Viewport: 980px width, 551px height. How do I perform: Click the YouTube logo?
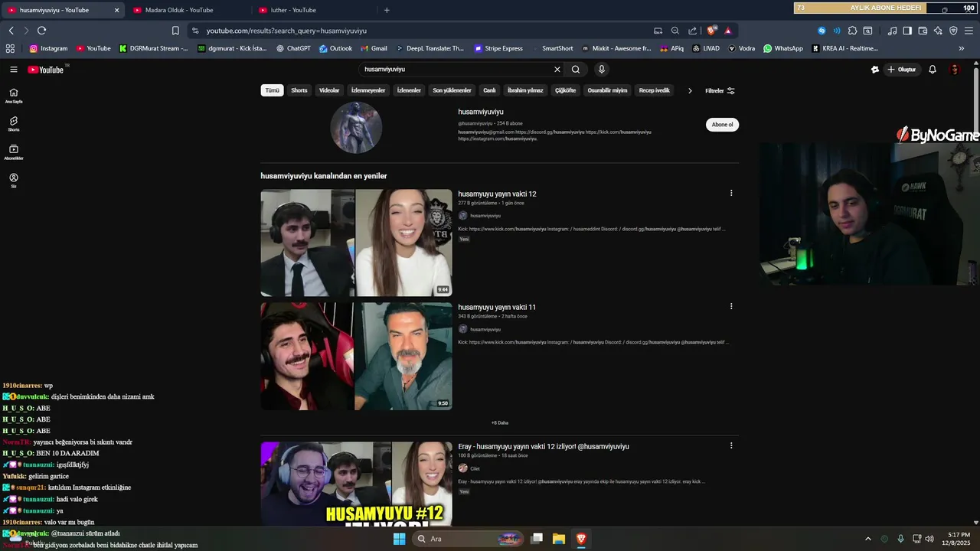(46, 70)
